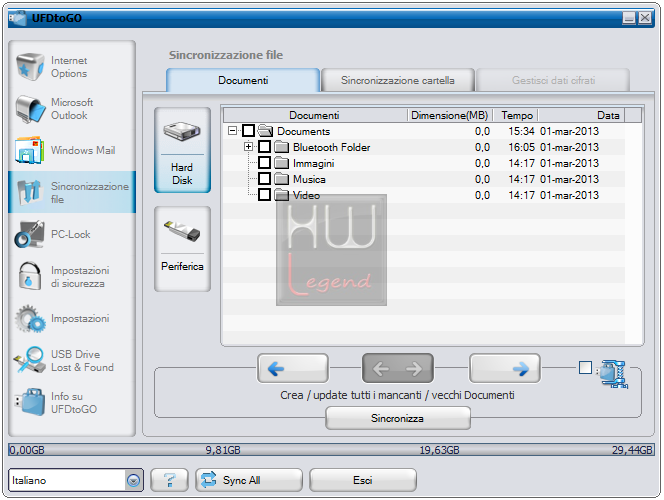Sort by Documenti column header

315,115
